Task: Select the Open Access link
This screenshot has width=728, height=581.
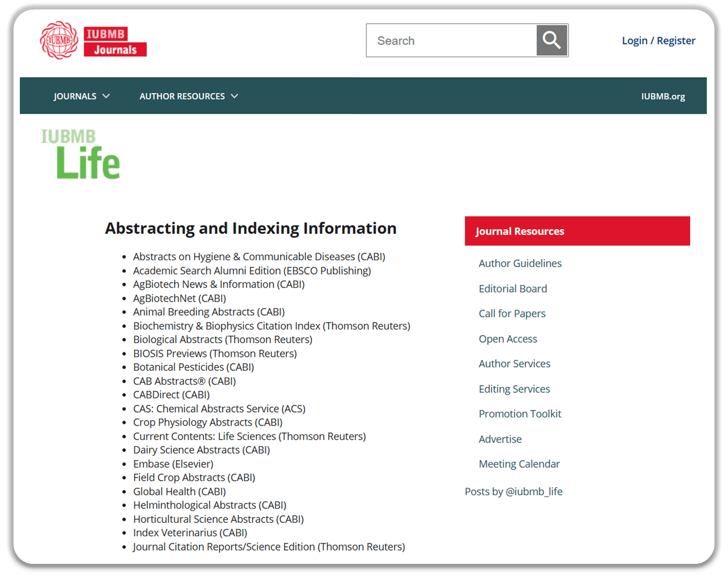Action: tap(508, 339)
